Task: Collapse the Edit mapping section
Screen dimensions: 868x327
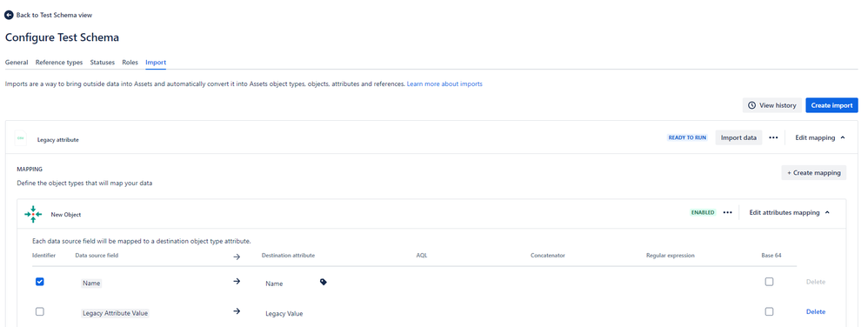Action: coord(820,137)
